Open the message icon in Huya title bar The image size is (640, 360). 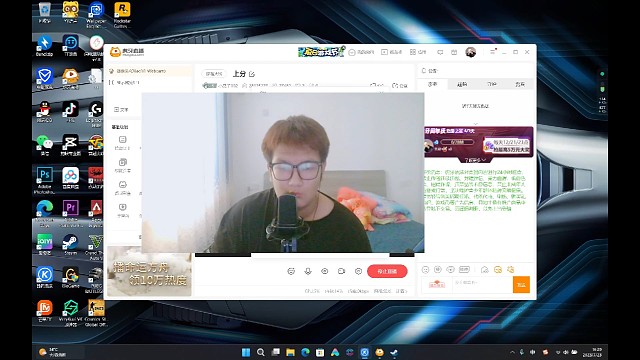tap(440, 52)
